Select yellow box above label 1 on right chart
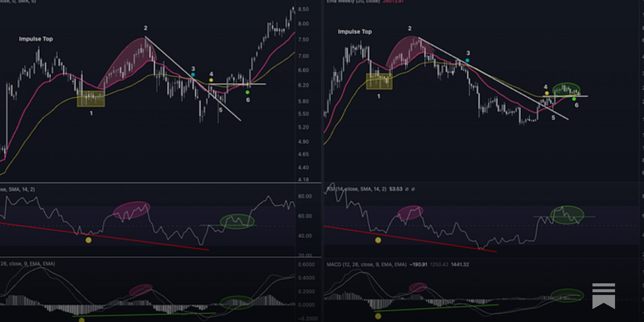 point(379,81)
